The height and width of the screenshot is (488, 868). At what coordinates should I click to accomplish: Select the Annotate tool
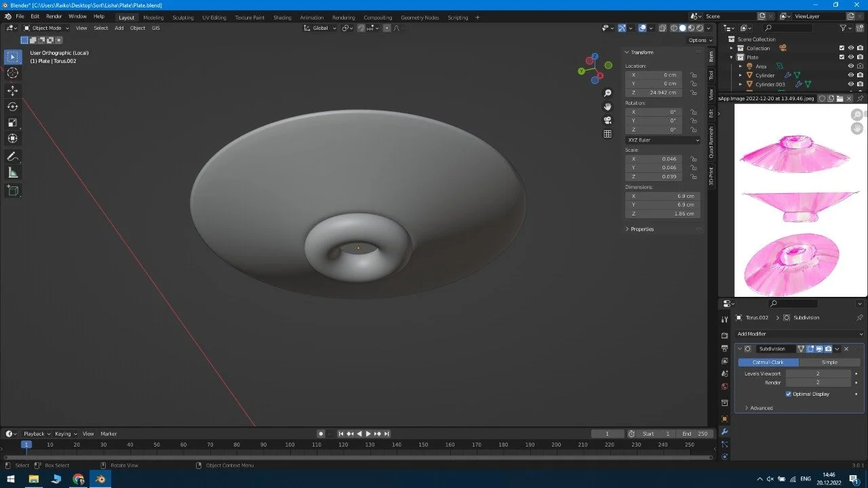tap(13, 157)
